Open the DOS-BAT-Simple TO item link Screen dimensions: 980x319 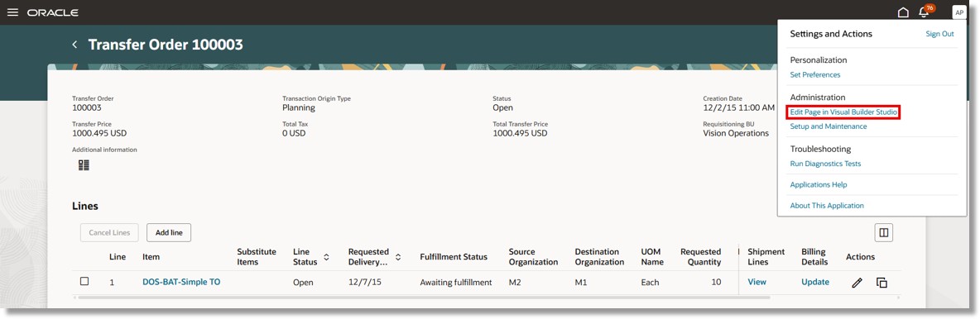[x=181, y=282]
